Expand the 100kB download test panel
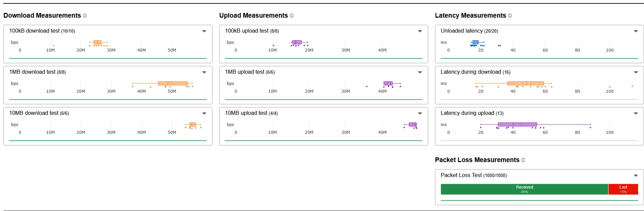 [204, 31]
